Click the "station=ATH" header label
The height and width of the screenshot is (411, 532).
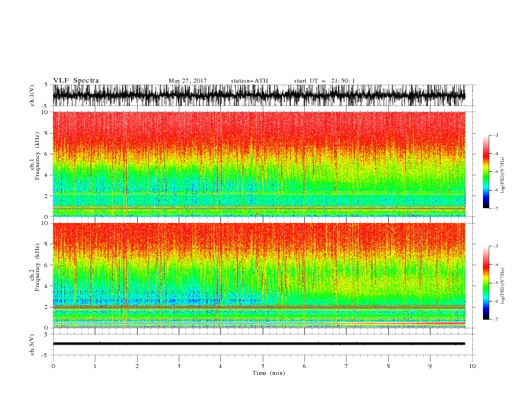(249, 81)
